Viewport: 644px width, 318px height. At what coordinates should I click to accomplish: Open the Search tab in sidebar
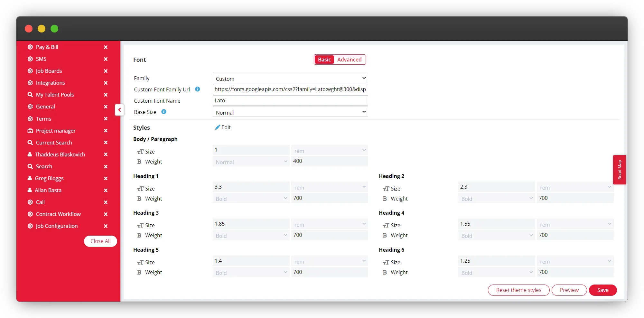(x=44, y=166)
